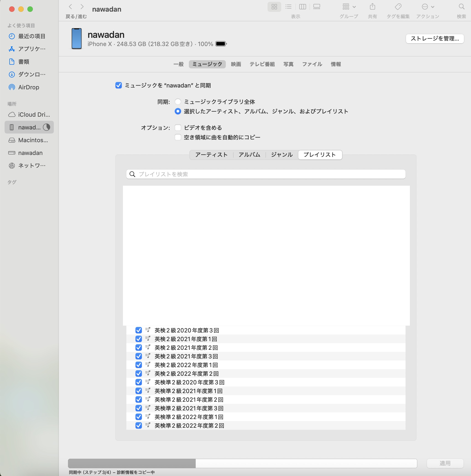Open Documents (書類) in sidebar
The height and width of the screenshot is (476, 471).
(x=29, y=62)
